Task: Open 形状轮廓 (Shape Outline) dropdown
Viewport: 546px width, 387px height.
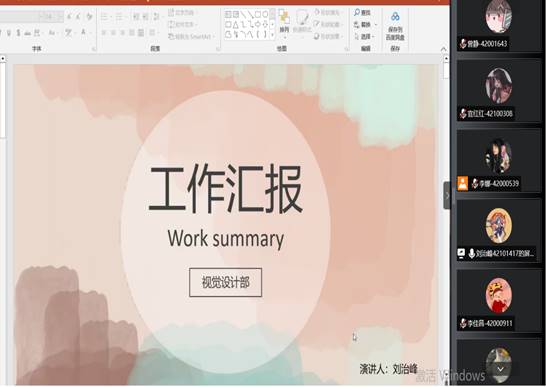Action: click(x=328, y=24)
